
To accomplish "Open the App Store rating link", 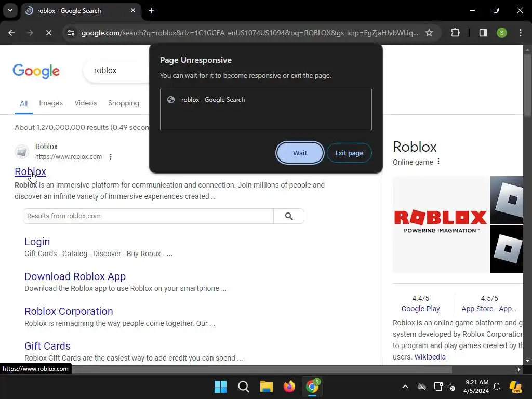I will tap(488, 309).
